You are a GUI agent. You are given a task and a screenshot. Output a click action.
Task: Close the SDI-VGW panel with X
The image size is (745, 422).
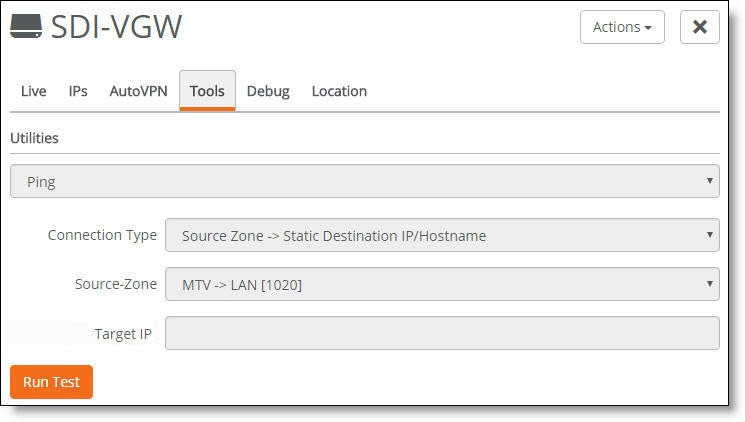coord(699,27)
